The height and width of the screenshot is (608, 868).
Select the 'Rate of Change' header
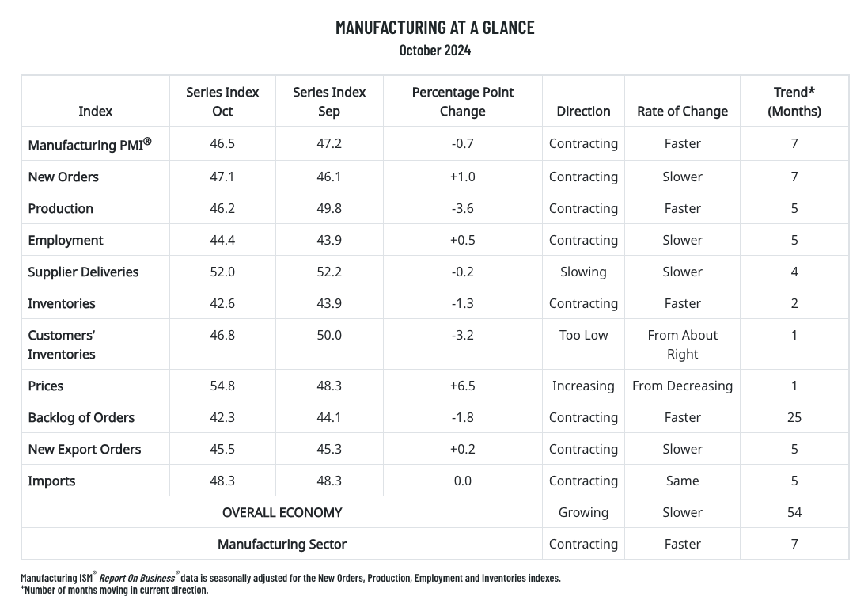pos(682,111)
